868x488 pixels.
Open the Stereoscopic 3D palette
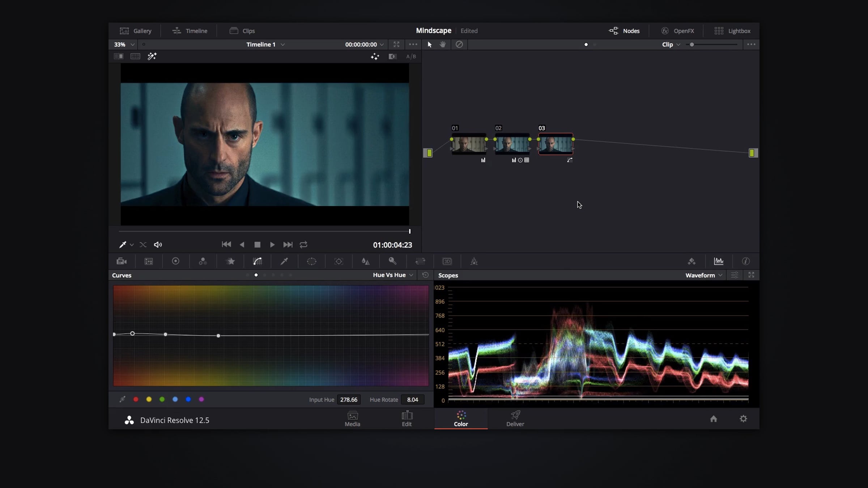[447, 261]
